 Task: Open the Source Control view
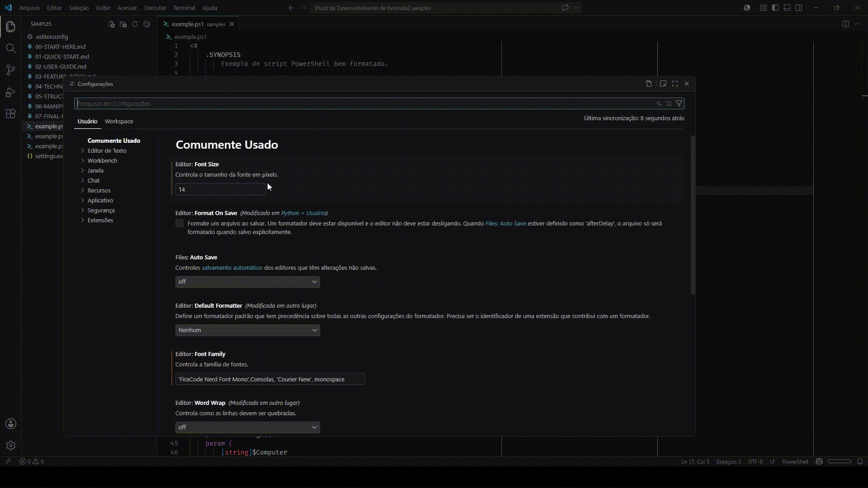tap(11, 70)
